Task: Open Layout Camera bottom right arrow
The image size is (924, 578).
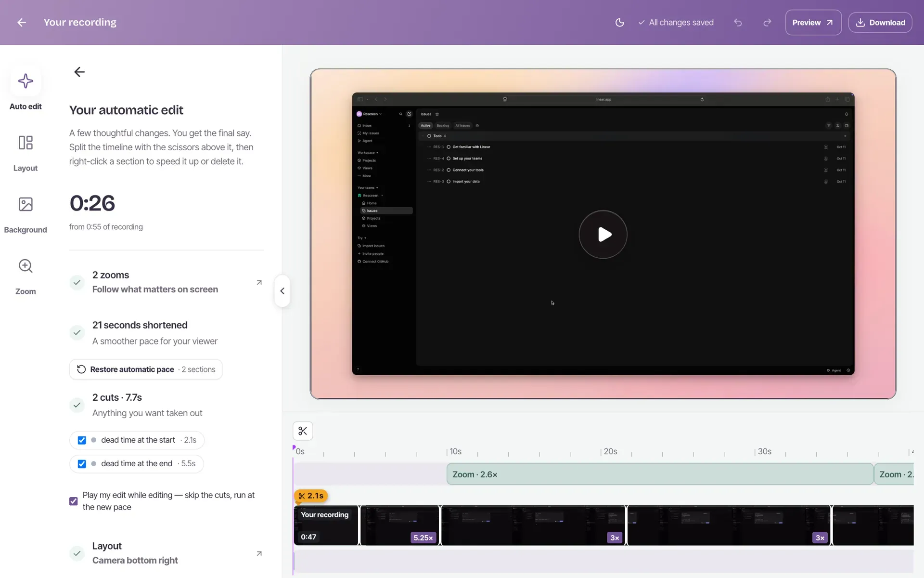Action: pyautogui.click(x=259, y=553)
